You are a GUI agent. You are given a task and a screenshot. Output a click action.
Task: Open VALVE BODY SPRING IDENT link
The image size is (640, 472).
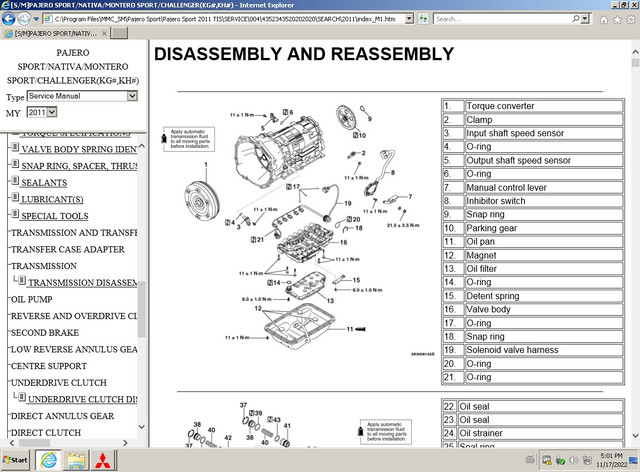point(79,149)
